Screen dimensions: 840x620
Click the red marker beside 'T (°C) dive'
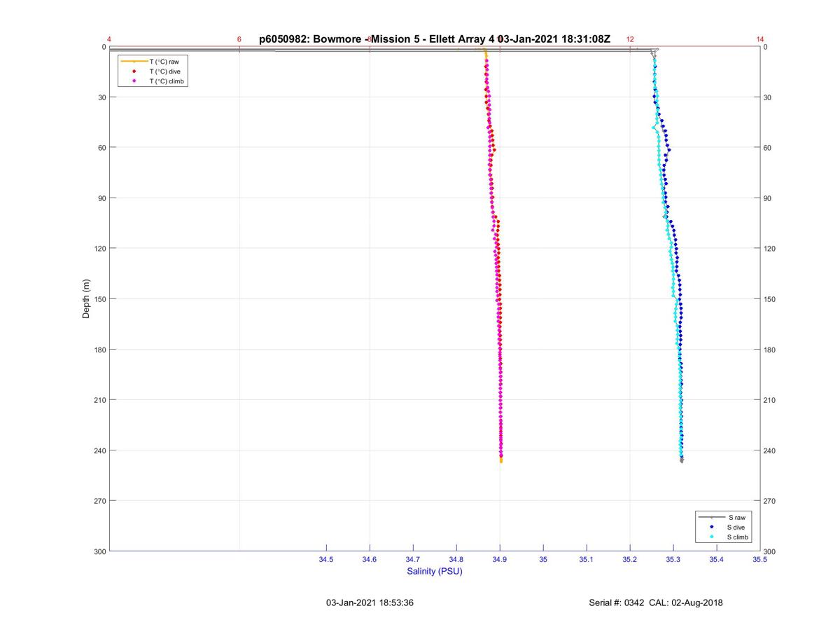click(x=134, y=71)
